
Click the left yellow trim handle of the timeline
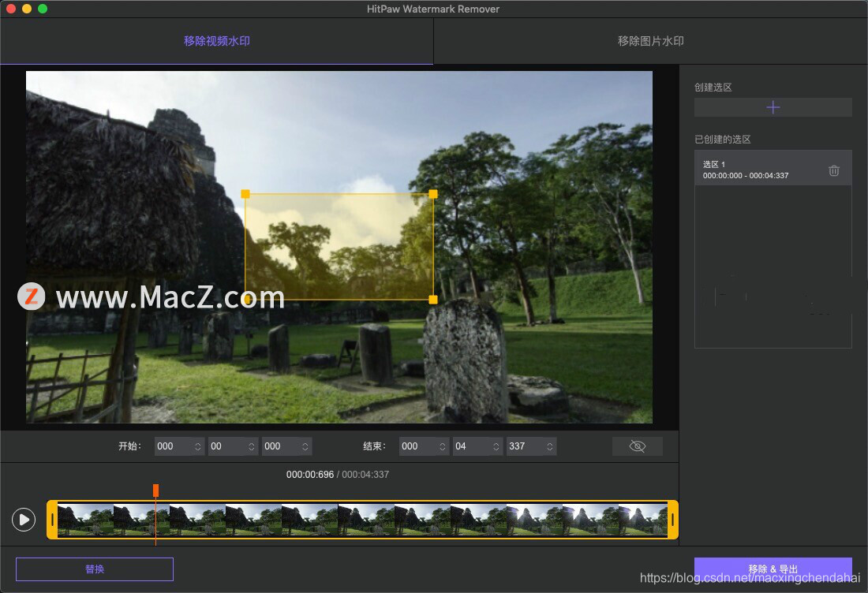click(52, 520)
